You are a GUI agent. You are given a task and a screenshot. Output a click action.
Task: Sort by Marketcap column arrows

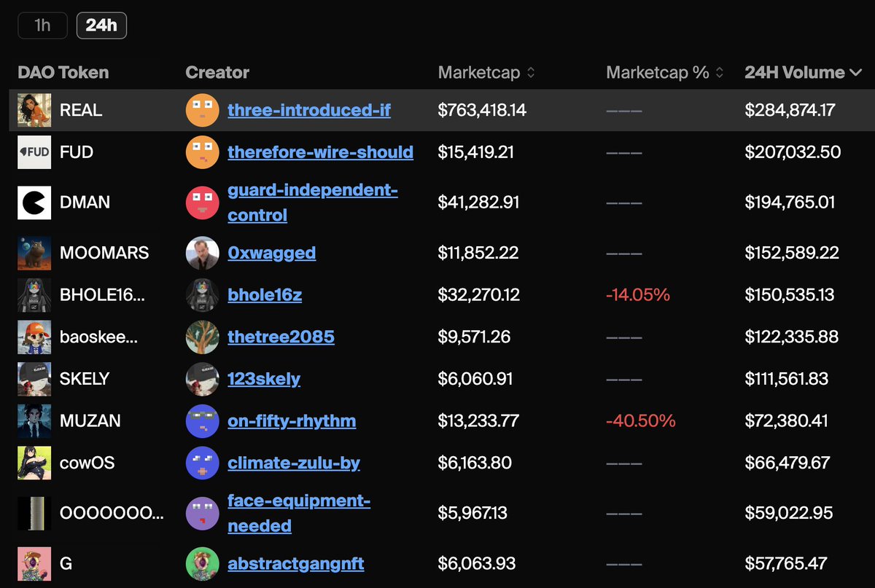tap(531, 73)
